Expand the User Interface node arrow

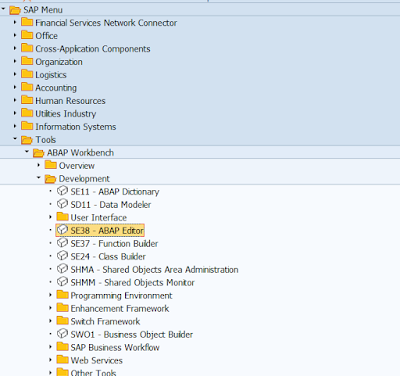[x=50, y=217]
